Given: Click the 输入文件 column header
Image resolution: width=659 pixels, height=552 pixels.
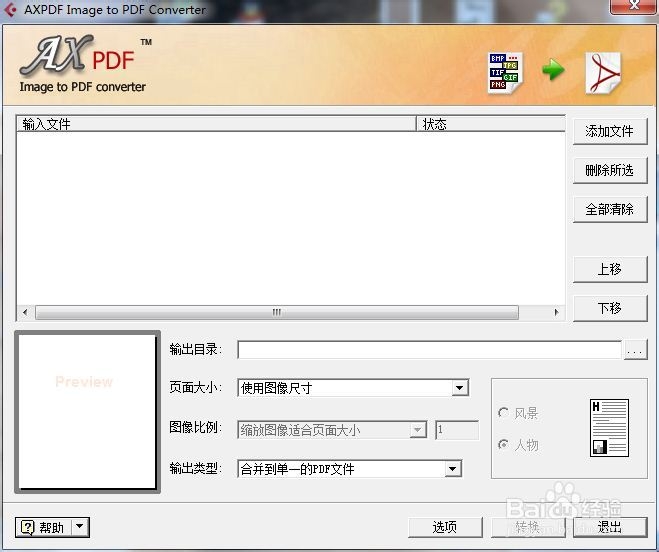Looking at the screenshot, I should (216, 124).
